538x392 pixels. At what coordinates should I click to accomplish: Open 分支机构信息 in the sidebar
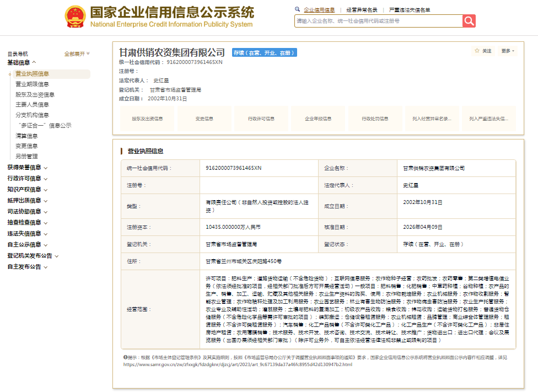[x=32, y=115]
